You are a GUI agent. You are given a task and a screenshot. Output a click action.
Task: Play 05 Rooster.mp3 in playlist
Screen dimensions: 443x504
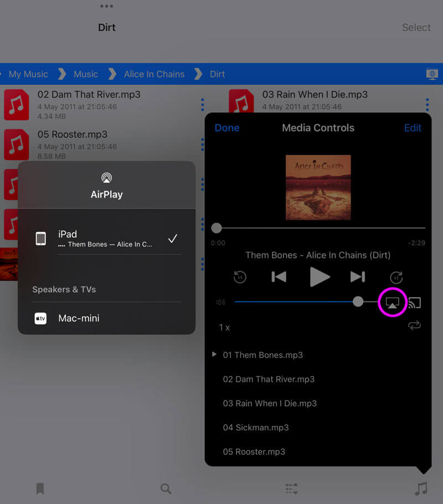point(254,452)
